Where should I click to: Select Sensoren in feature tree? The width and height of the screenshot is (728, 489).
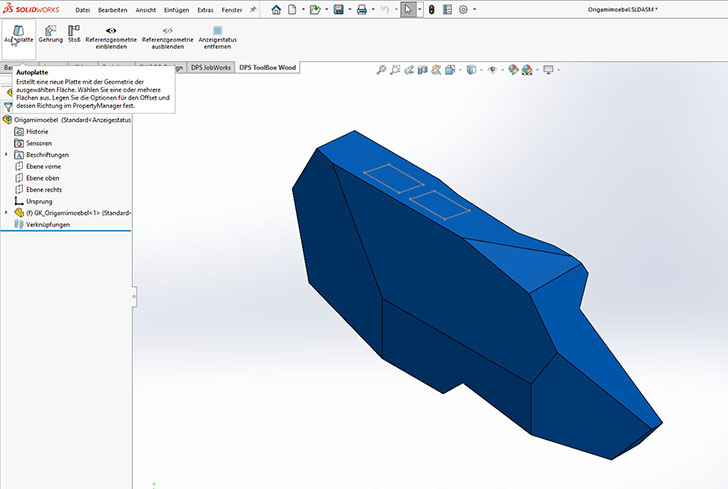tap(39, 143)
